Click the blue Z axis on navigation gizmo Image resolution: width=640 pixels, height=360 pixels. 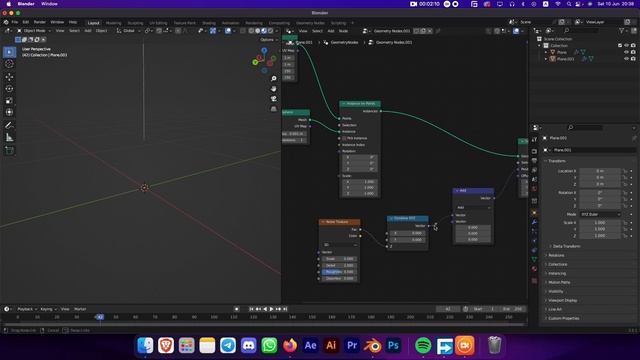(264, 50)
